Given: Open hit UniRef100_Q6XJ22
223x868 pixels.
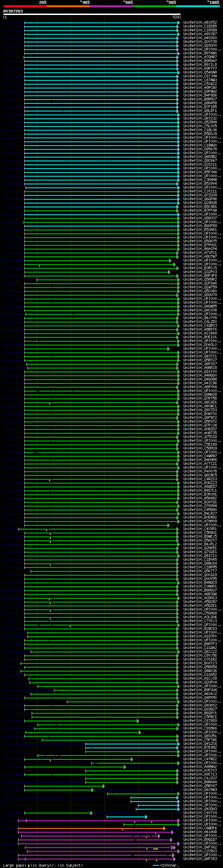Looking at the screenshot, I should click(x=200, y=651).
